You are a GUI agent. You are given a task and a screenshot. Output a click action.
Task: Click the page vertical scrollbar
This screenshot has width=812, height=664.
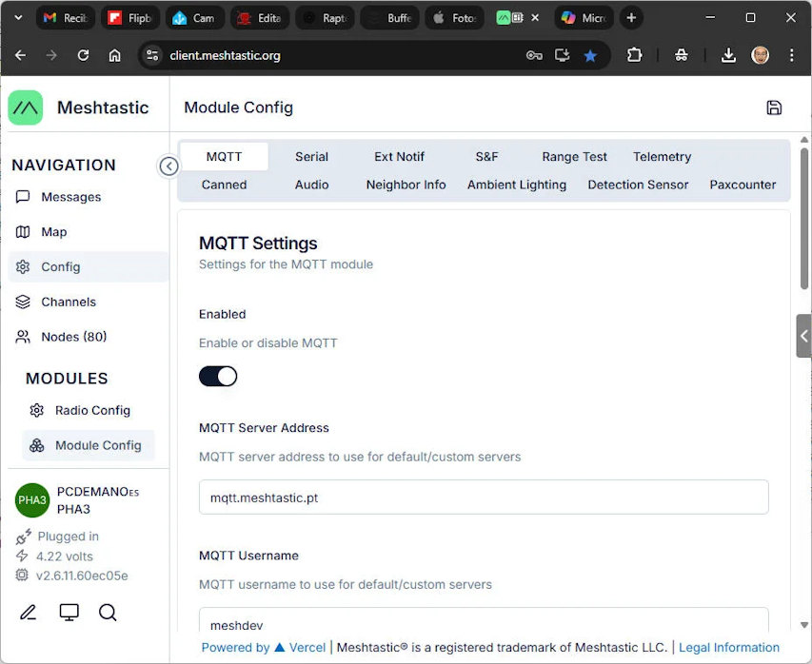[803, 219]
